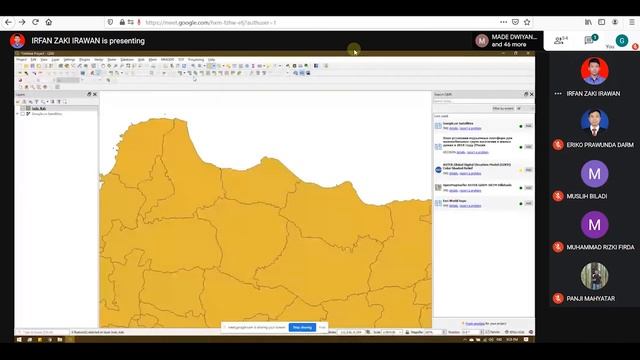640x360 pixels.
Task: Go forward in the browser
Action: click(x=22, y=22)
